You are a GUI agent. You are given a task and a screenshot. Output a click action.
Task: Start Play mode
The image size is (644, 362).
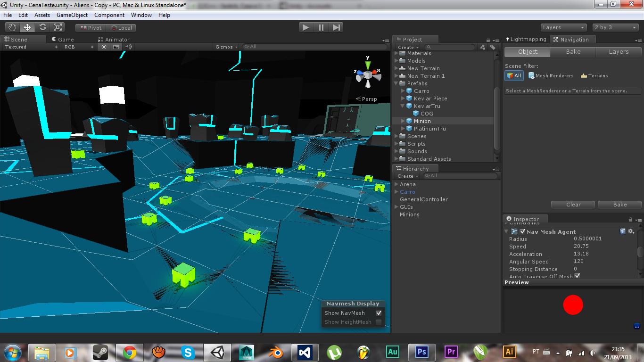[306, 27]
